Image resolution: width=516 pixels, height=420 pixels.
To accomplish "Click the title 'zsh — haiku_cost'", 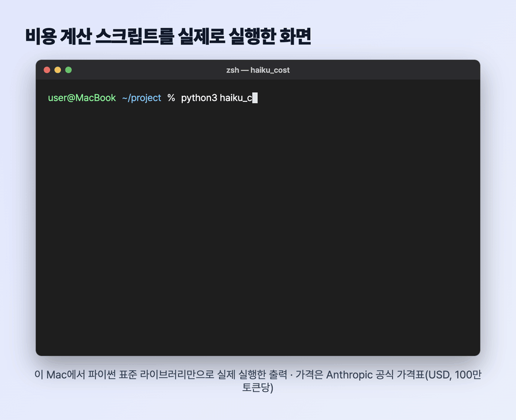I will (x=257, y=70).
